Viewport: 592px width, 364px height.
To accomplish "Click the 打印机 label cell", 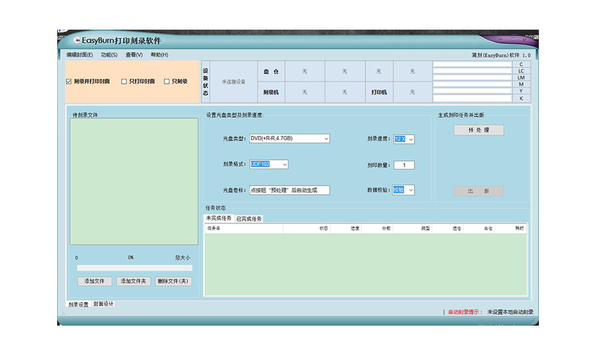I will tap(379, 92).
